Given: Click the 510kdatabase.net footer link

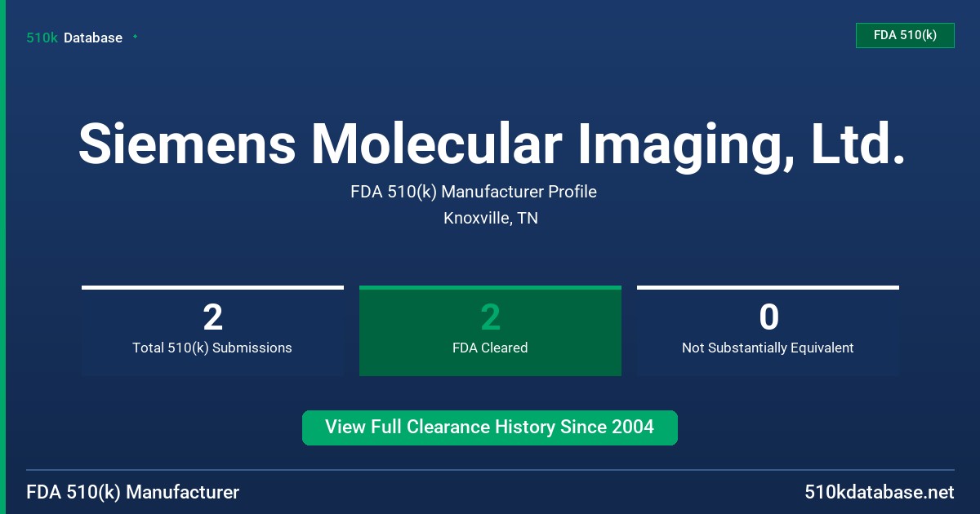Looking at the screenshot, I should 880,493.
